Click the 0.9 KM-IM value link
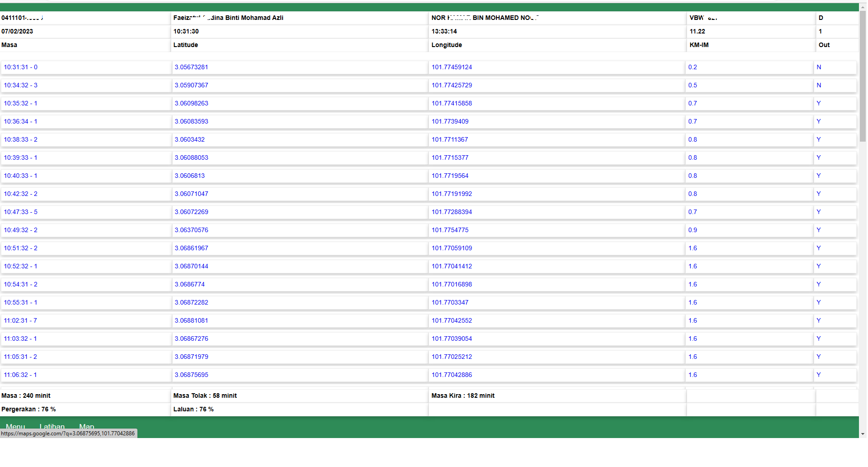This screenshot has width=868, height=467. 692,230
